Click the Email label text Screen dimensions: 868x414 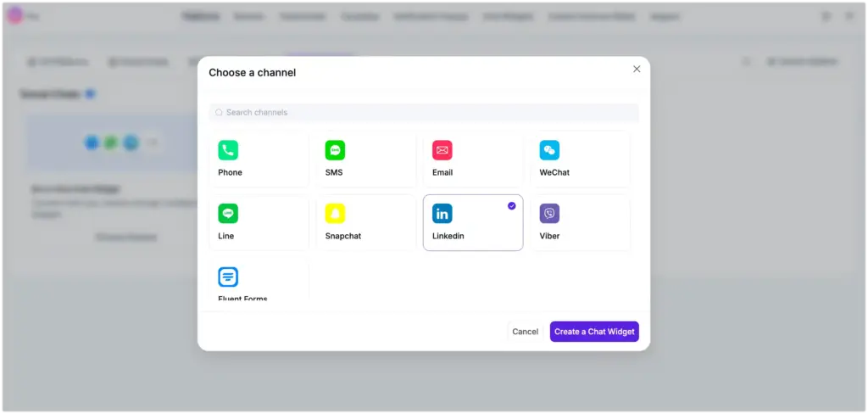[442, 172]
